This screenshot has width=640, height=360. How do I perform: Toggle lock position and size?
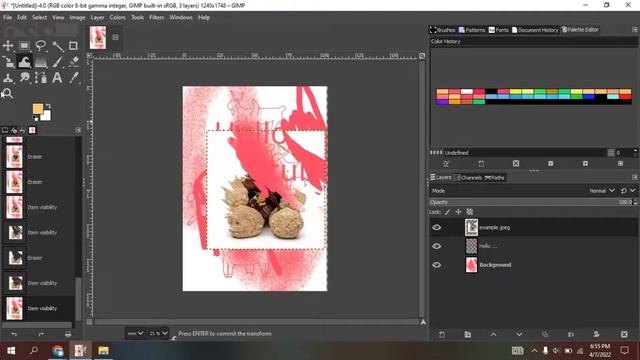tap(458, 212)
